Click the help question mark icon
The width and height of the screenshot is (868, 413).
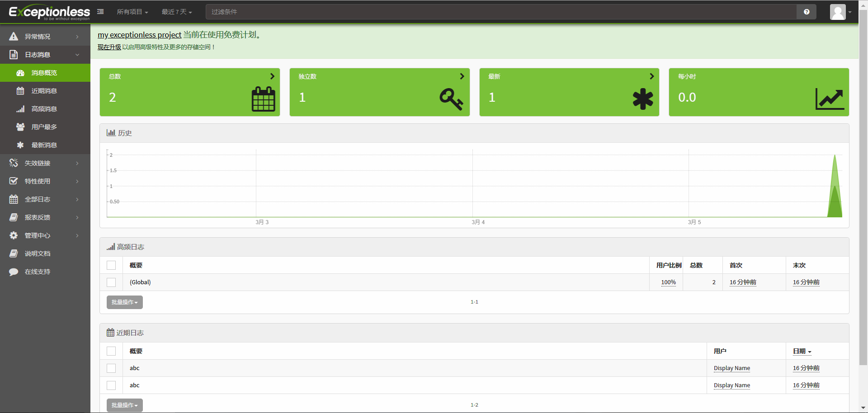pyautogui.click(x=807, y=12)
